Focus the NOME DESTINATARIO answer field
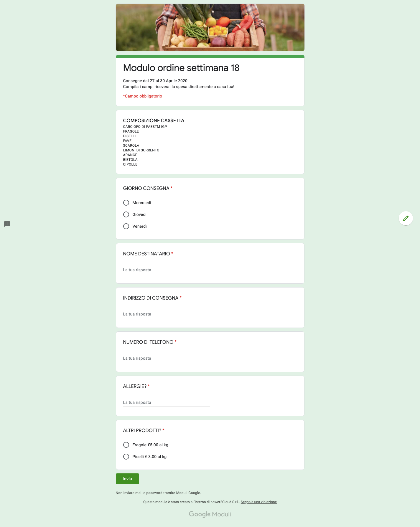 tap(167, 270)
